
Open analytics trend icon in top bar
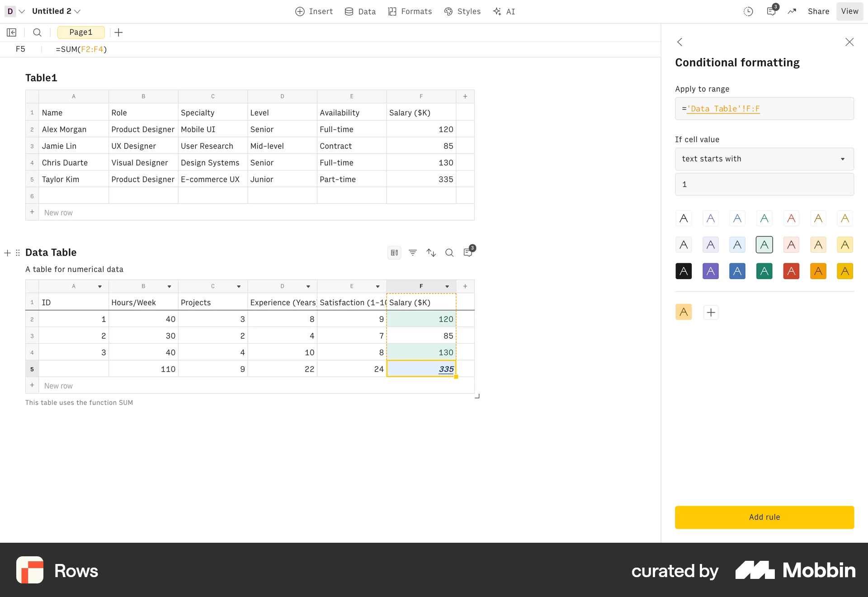pos(792,11)
